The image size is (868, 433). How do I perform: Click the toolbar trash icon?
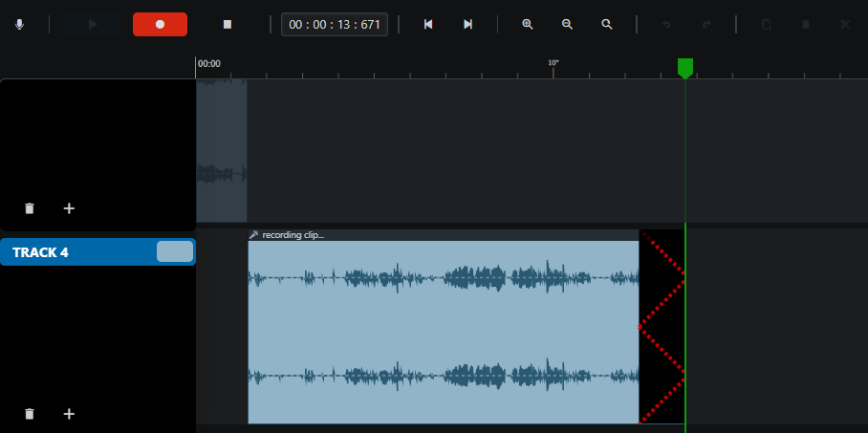click(806, 24)
